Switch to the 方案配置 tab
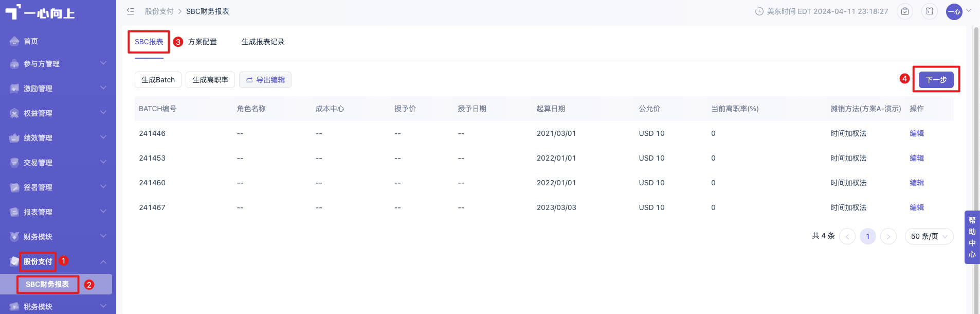 [x=203, y=42]
